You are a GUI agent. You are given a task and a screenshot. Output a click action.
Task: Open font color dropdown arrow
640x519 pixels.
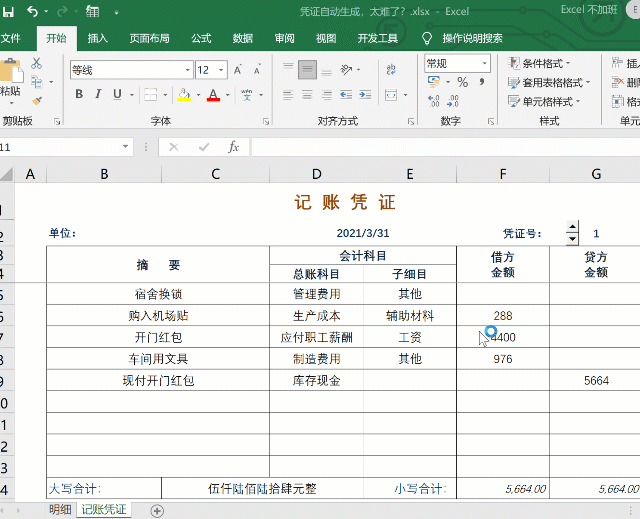pyautogui.click(x=228, y=95)
